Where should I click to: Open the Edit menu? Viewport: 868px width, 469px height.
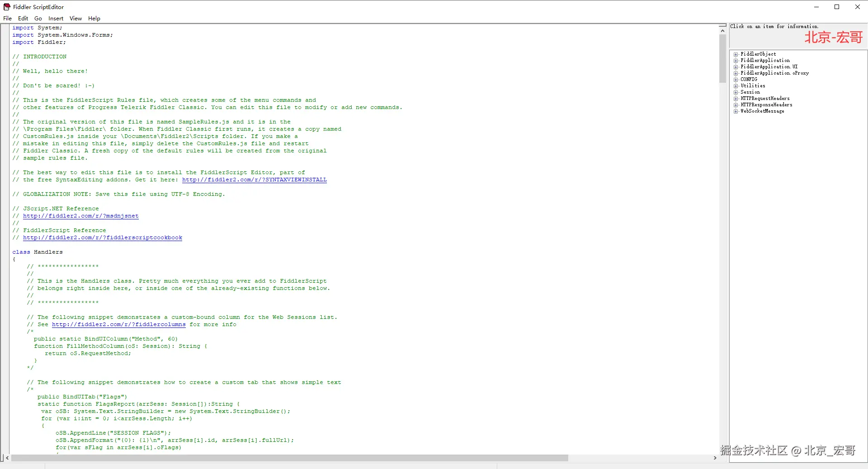click(x=23, y=19)
